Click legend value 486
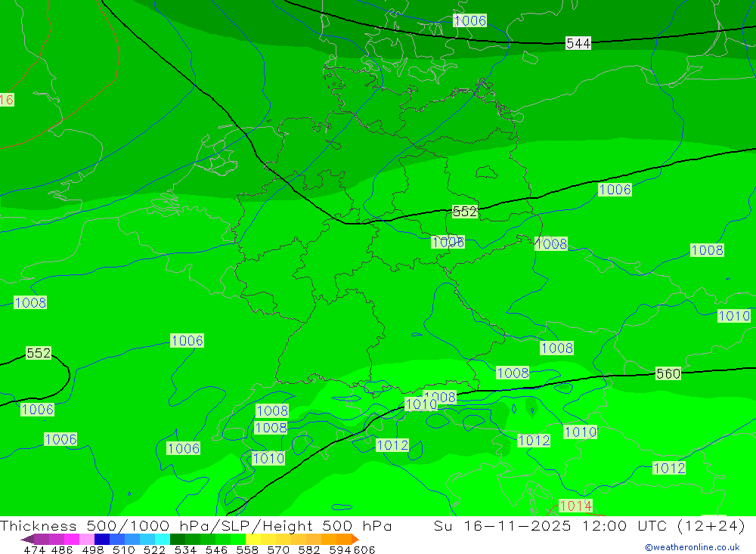Image resolution: width=756 pixels, height=554 pixels. [x=62, y=549]
